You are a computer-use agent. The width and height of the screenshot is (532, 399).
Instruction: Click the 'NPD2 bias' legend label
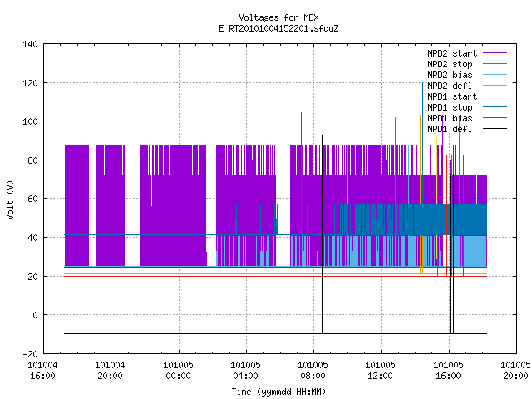pos(450,75)
